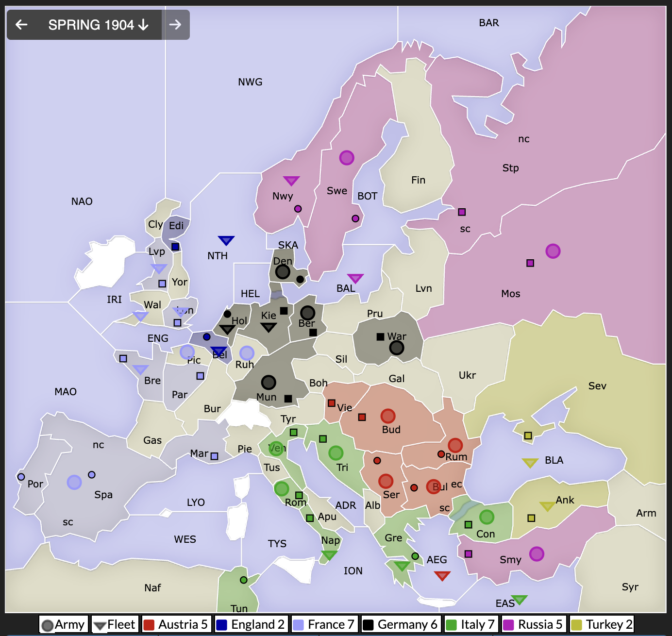
Task: Click the Edinburgh supply center square
Action: coord(175,247)
